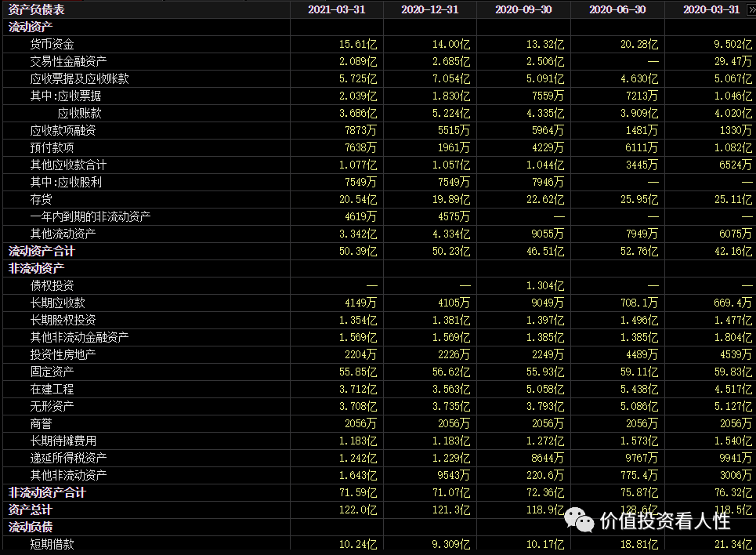
Task: Click the 流动资产 section heading
Action: point(31,27)
